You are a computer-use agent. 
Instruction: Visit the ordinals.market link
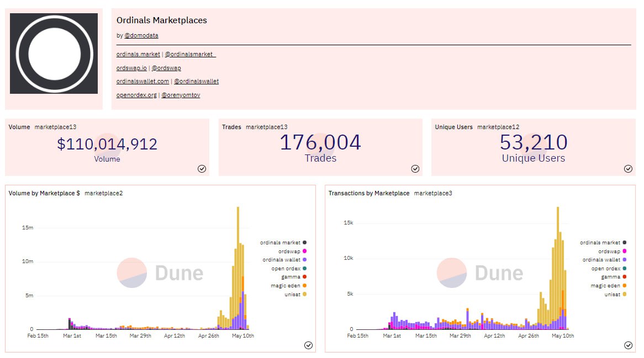pyautogui.click(x=138, y=54)
